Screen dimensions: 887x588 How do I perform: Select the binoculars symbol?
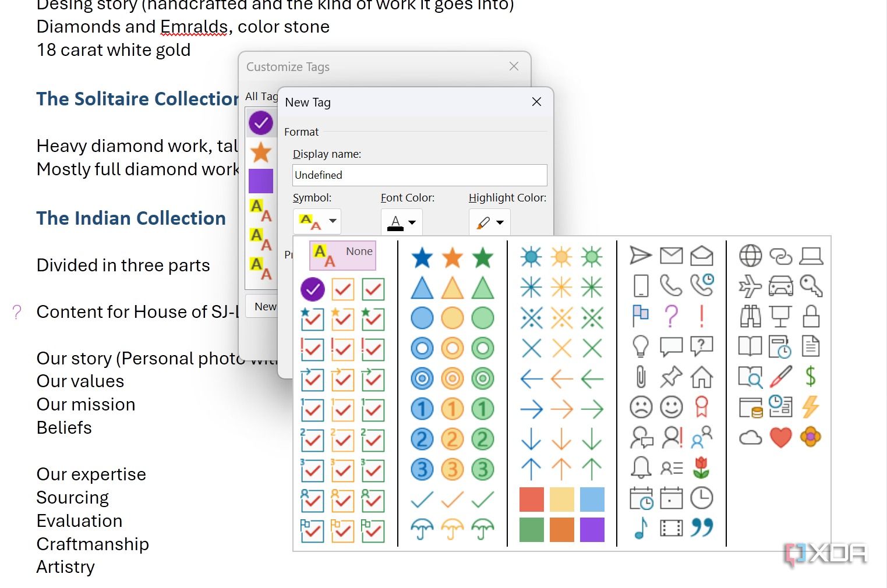coord(751,316)
